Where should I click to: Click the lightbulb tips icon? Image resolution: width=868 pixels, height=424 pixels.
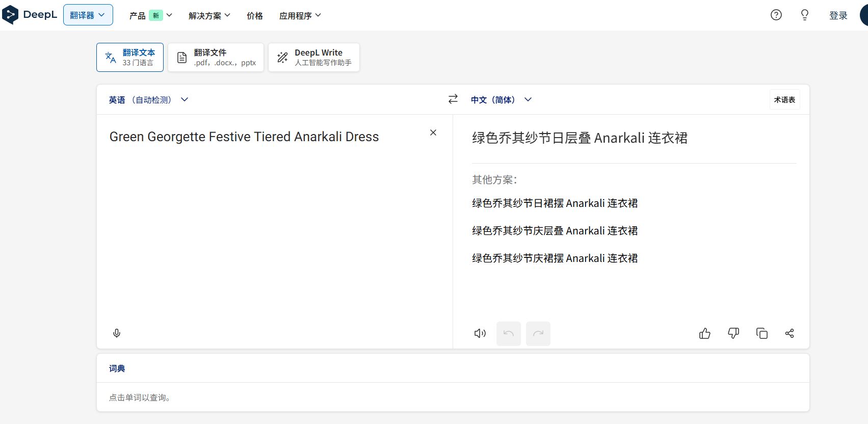(x=805, y=15)
